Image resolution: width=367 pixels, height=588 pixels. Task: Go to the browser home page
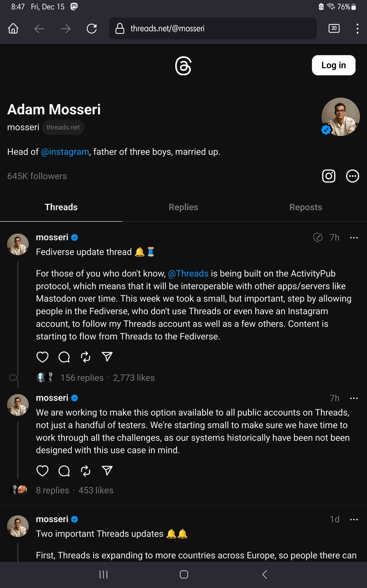click(13, 29)
